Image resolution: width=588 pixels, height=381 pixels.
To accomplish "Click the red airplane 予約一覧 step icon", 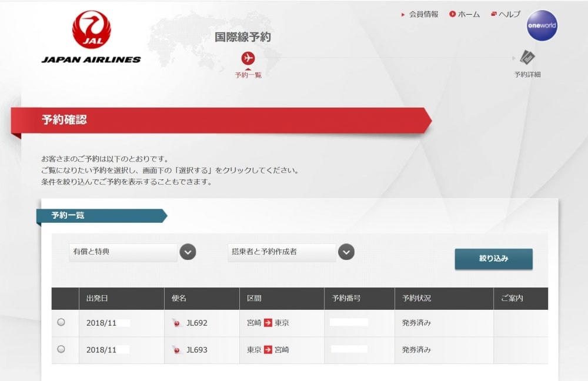I will click(248, 58).
